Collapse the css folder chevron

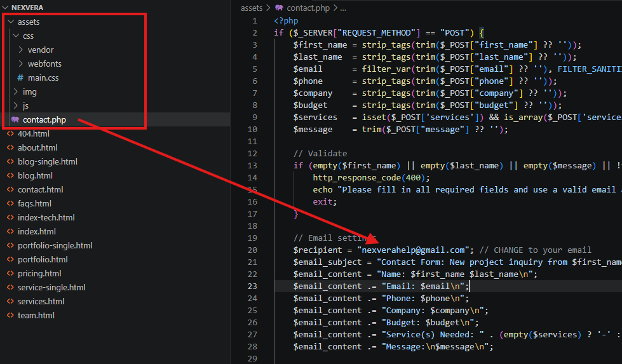click(x=17, y=36)
